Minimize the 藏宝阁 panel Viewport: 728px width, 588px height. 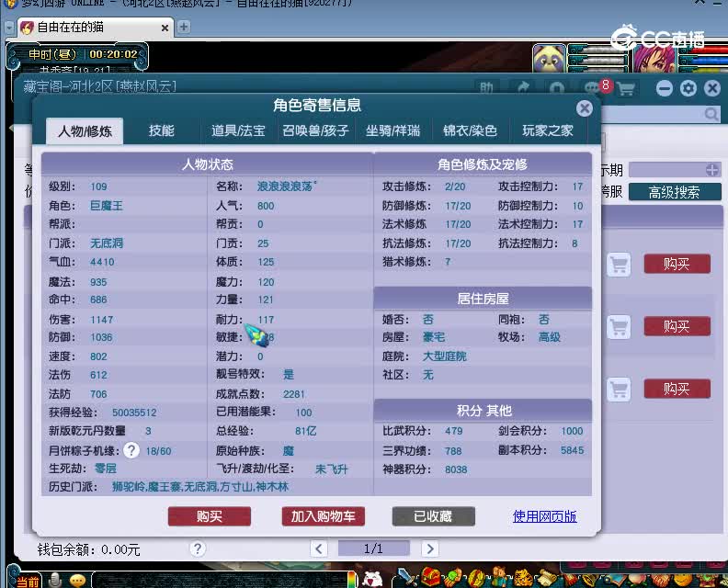point(665,88)
